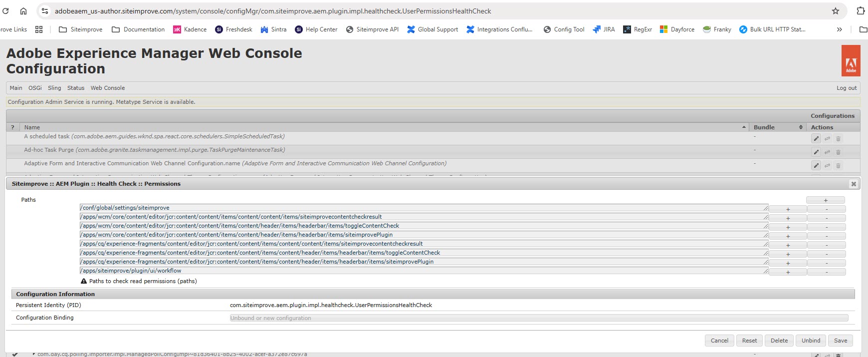Viewport: 868px width, 357px height.
Task: Click the Adobe logo in the console header
Action: 851,61
